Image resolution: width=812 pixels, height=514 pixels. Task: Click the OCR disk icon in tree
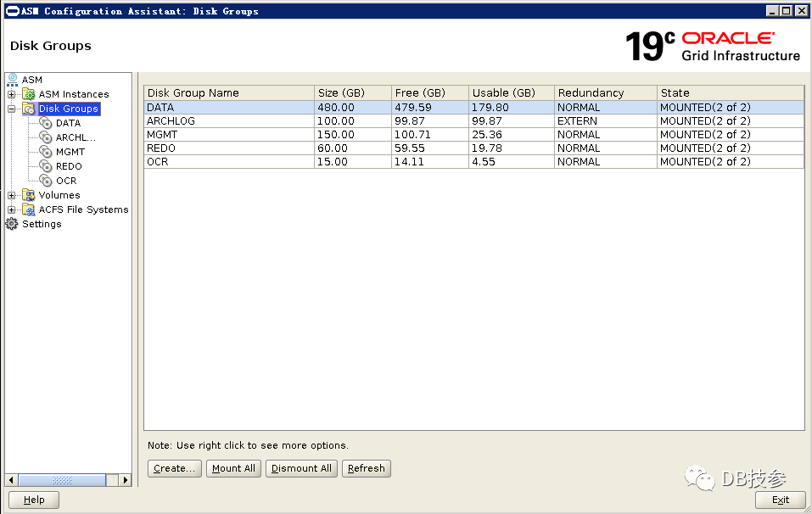point(46,181)
